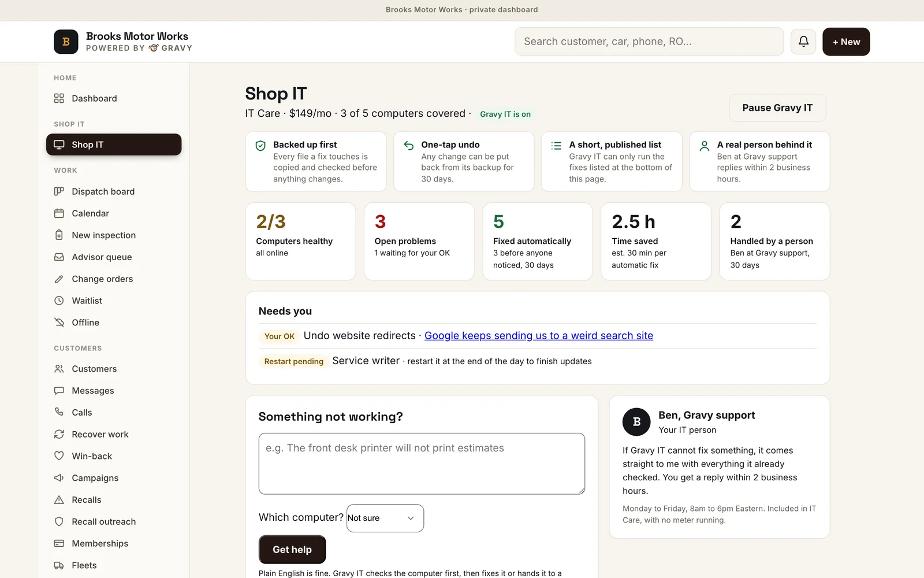The image size is (924, 578).
Task: Click the Get help button
Action: [292, 550]
